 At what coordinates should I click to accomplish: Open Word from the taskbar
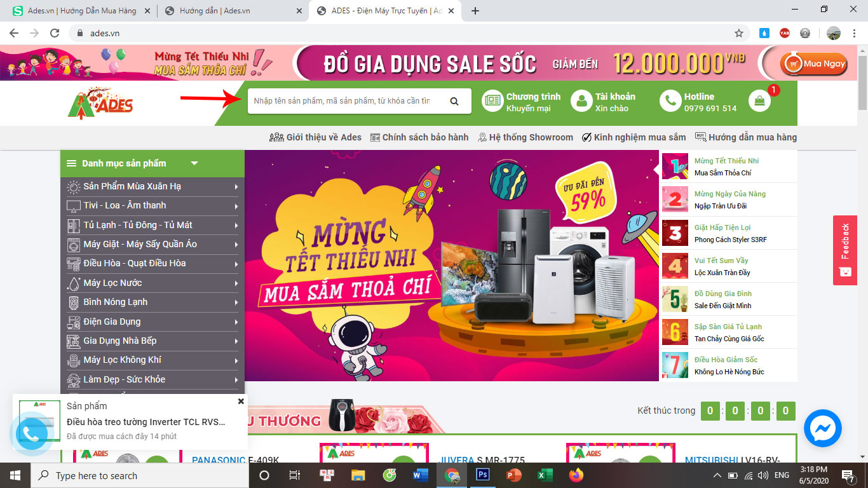(421, 475)
